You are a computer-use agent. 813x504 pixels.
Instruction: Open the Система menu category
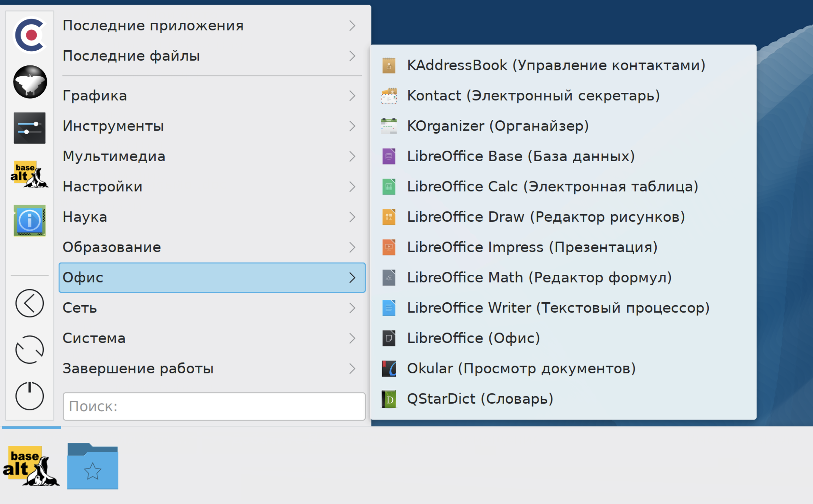(x=212, y=338)
